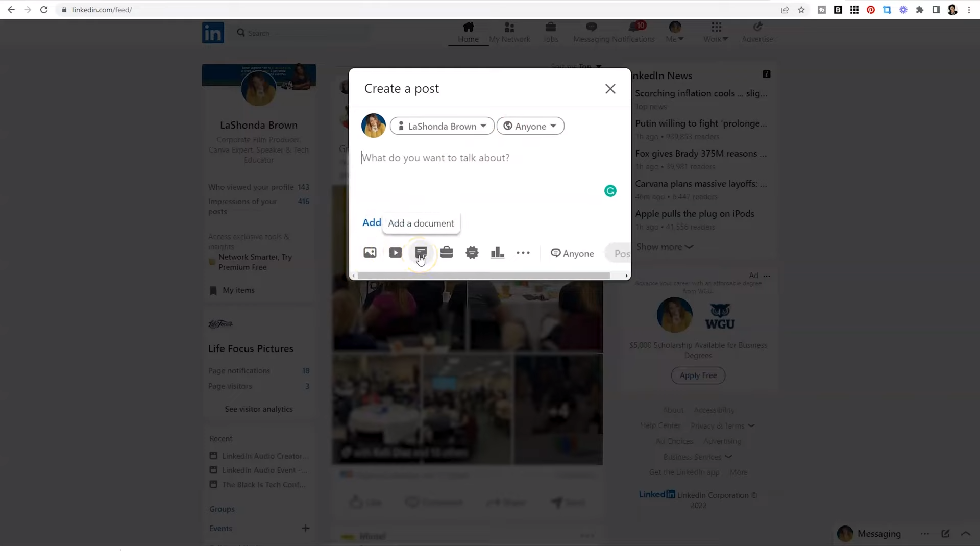Click the Grammarly icon in post editor
Screen dimensions: 980x551
610,191
